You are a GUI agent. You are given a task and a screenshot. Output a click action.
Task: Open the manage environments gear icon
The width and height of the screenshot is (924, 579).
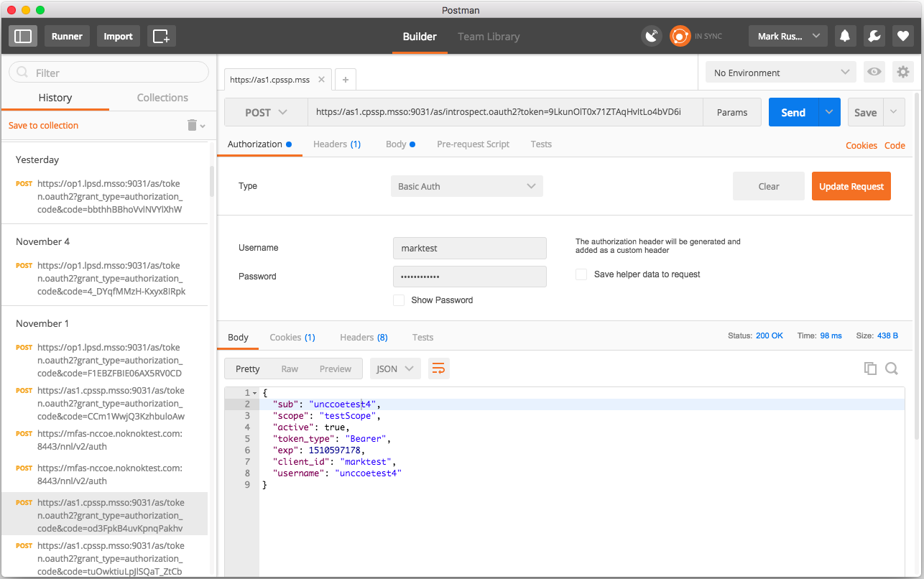[903, 72]
